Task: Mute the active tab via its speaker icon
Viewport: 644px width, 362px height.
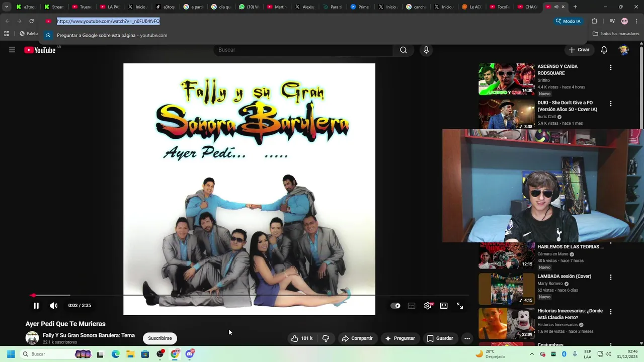Action: [x=556, y=7]
